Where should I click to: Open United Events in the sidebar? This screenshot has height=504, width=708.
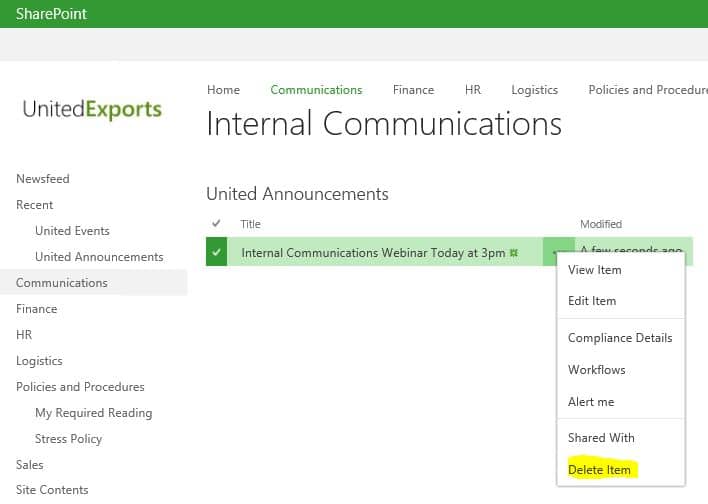click(72, 231)
